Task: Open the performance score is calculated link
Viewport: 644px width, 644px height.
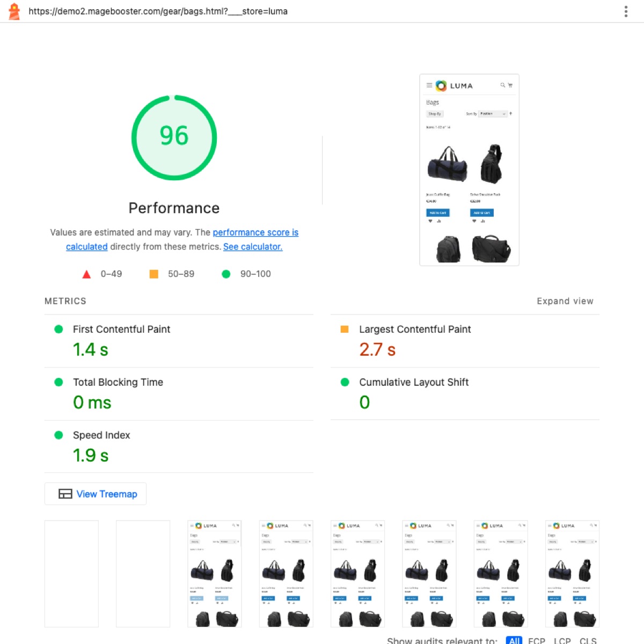Action: [x=255, y=232]
